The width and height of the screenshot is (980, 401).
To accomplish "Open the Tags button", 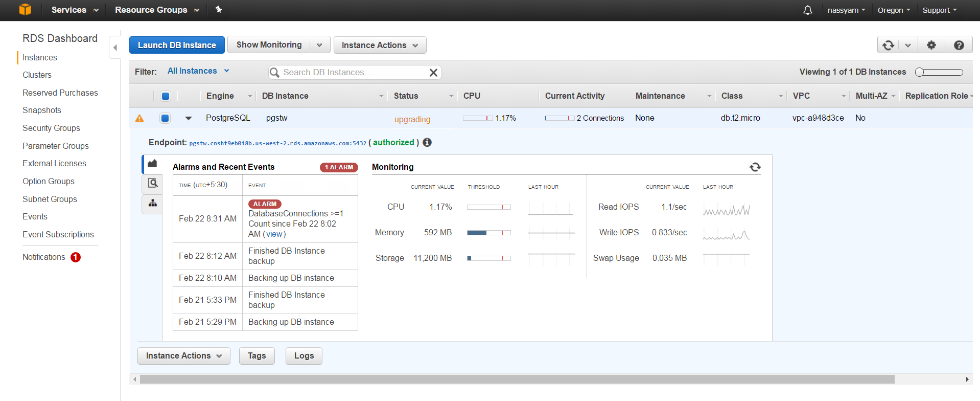I will (x=257, y=356).
